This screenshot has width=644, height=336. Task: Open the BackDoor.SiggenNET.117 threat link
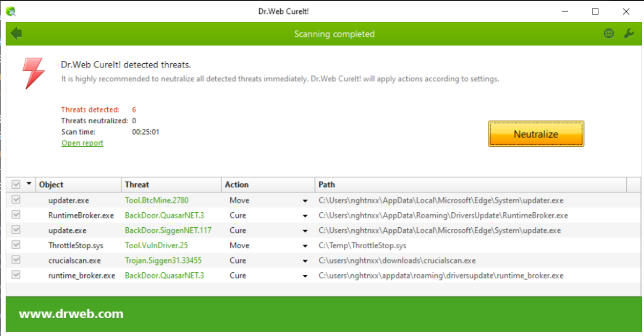[168, 230]
